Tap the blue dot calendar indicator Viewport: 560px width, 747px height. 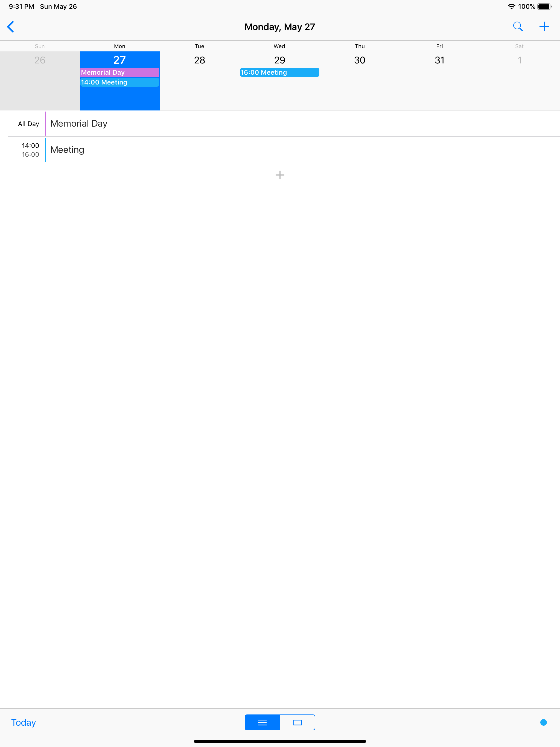tap(543, 722)
